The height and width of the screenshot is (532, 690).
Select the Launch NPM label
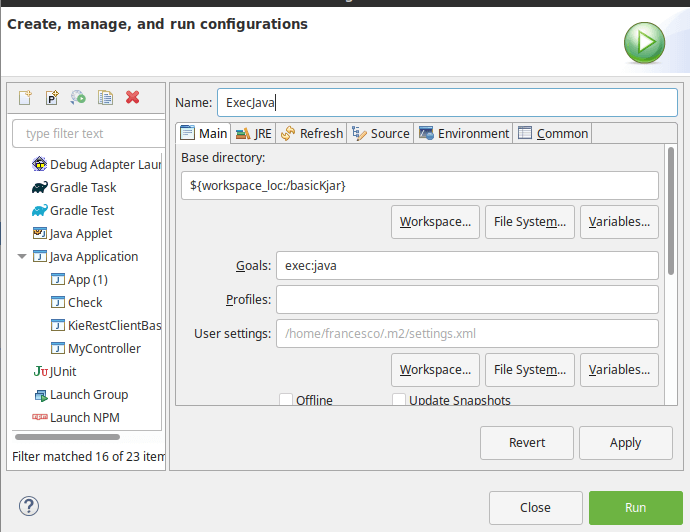(x=85, y=417)
